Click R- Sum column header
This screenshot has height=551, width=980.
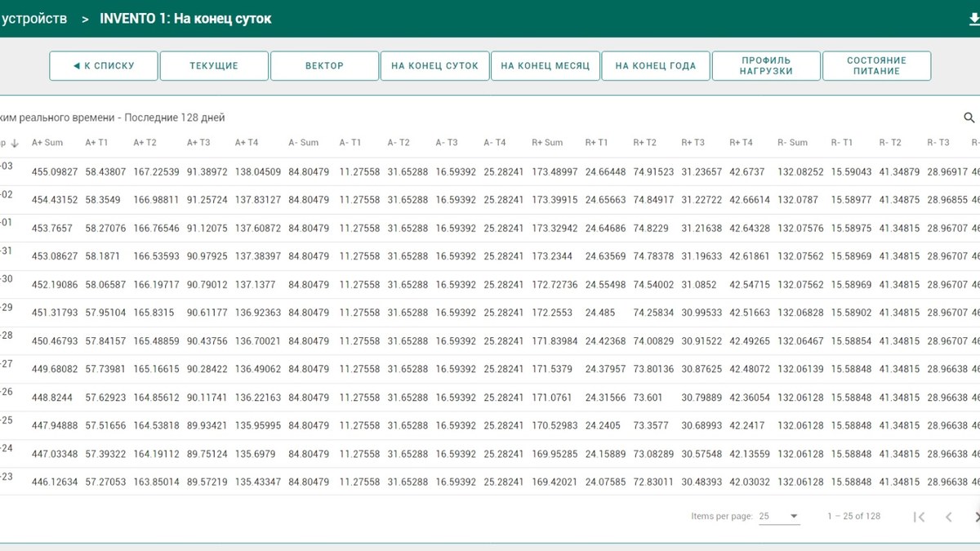(x=793, y=143)
